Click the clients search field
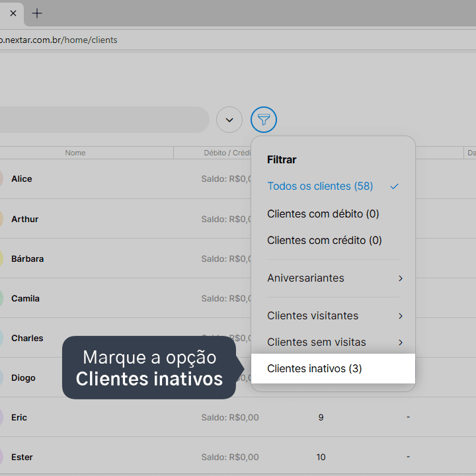476x476 pixels. (104, 120)
